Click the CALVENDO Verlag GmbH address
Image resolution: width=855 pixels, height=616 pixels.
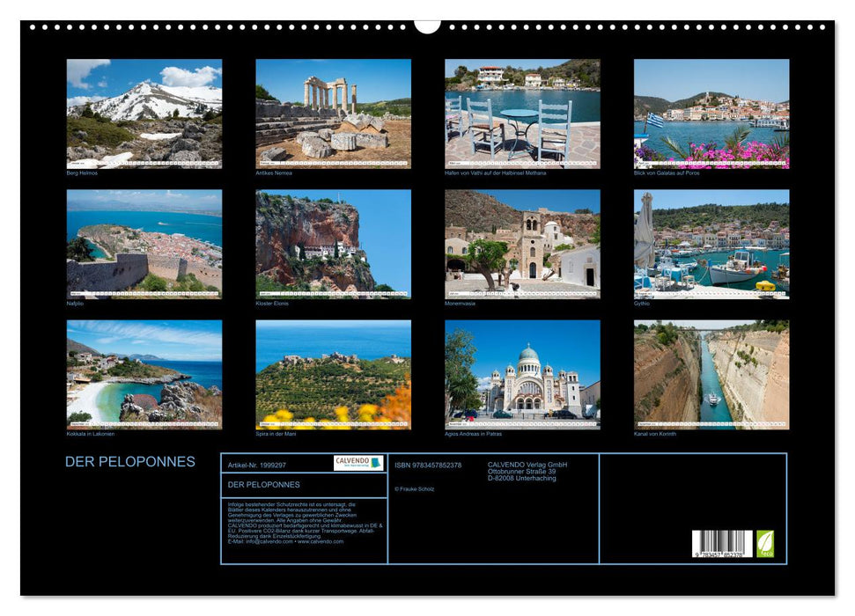527,472
